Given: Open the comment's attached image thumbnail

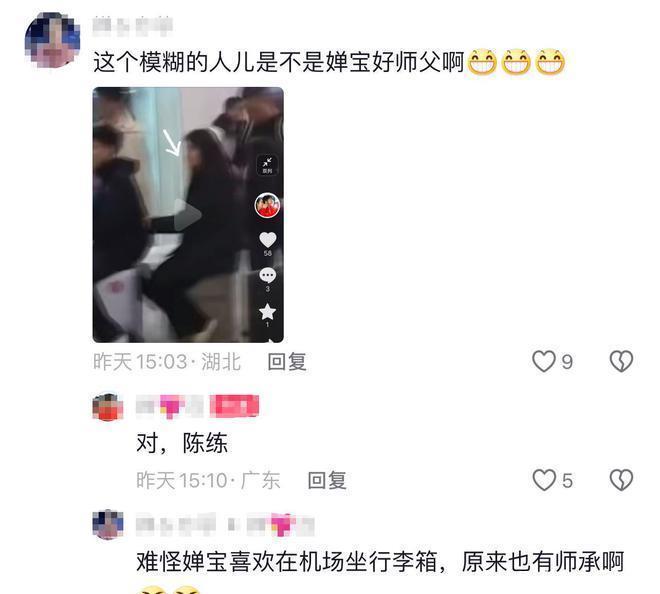Looking at the screenshot, I should click(188, 215).
